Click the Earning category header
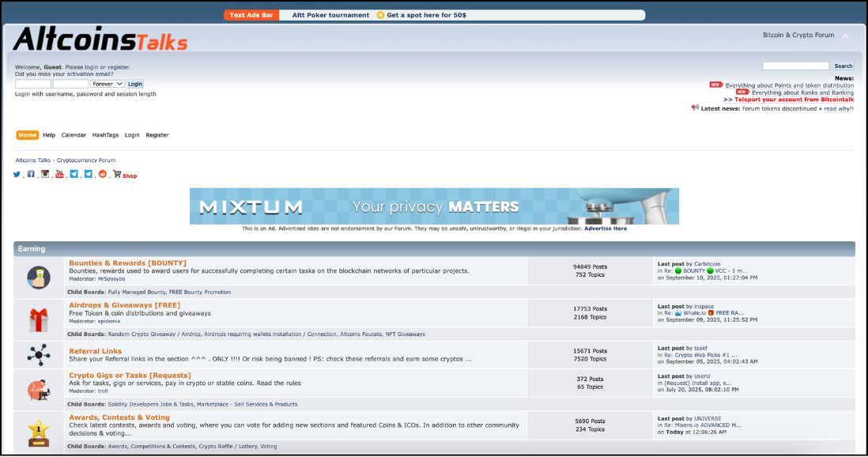 point(434,249)
